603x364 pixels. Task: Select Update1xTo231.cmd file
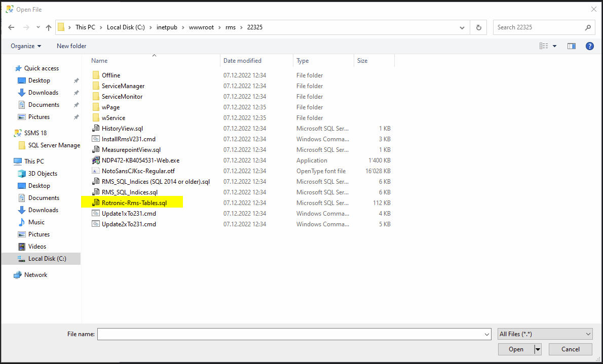pyautogui.click(x=129, y=214)
